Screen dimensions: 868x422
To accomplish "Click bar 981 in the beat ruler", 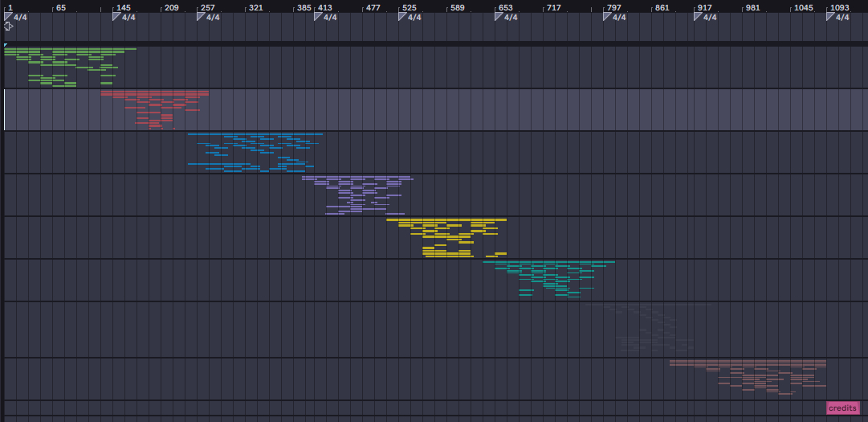I will tap(752, 7).
